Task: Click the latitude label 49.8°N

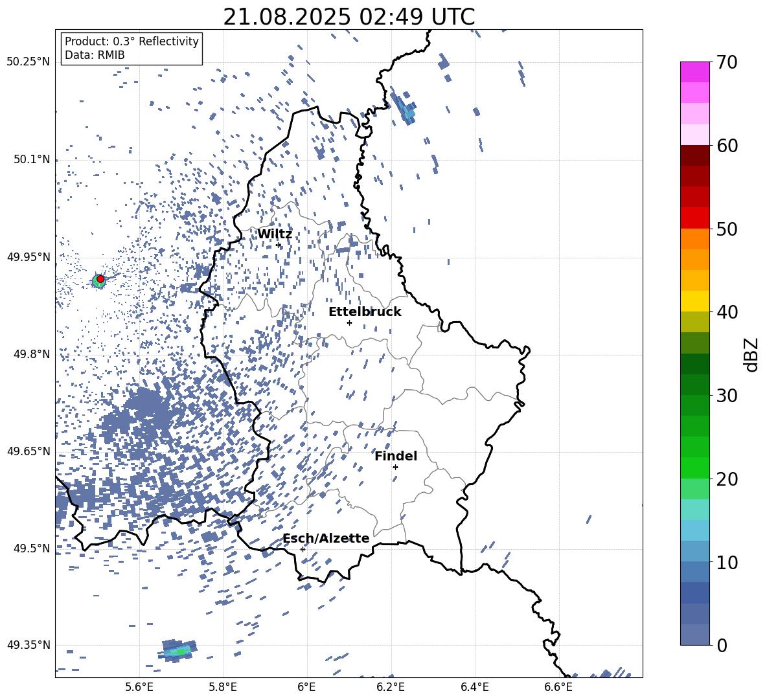Action: pyautogui.click(x=32, y=354)
